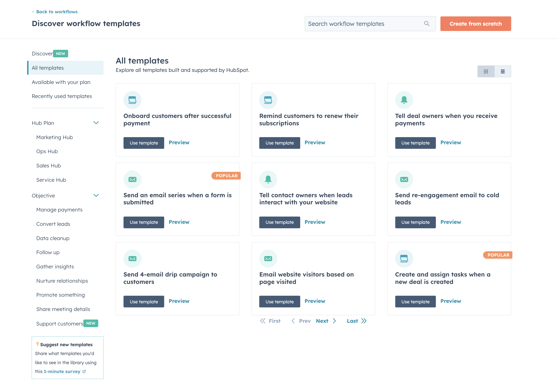The image size is (558, 392).
Task: Click the envelope icon on Email website visitors card
Action: 268,259
